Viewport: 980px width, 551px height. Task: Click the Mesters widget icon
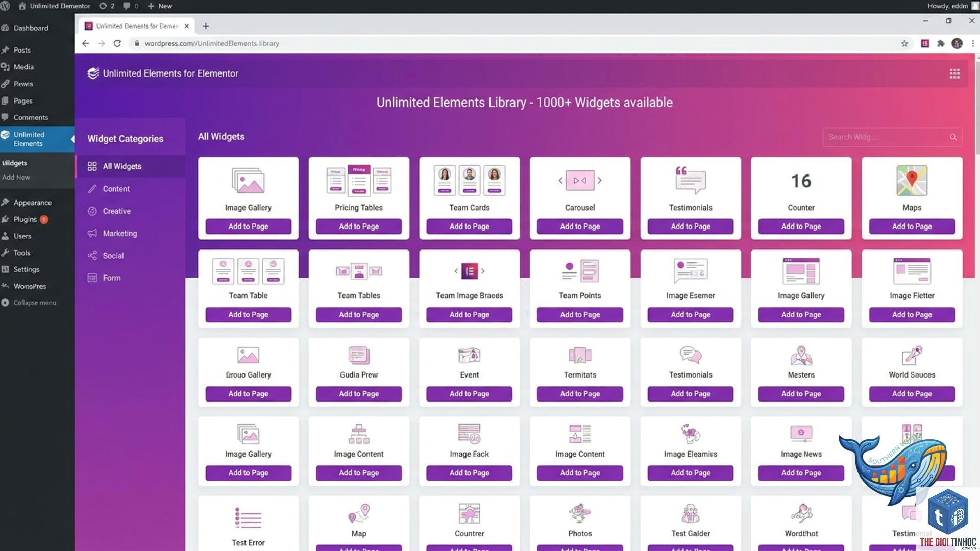[x=801, y=355]
